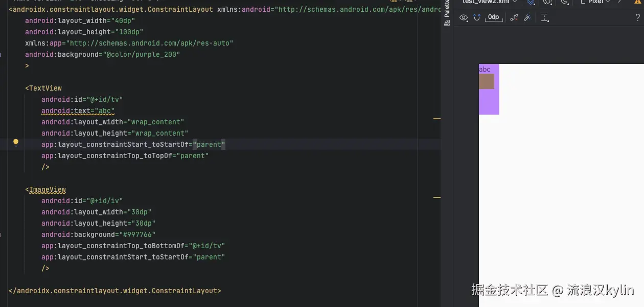Open the Palette side panel

447,13
